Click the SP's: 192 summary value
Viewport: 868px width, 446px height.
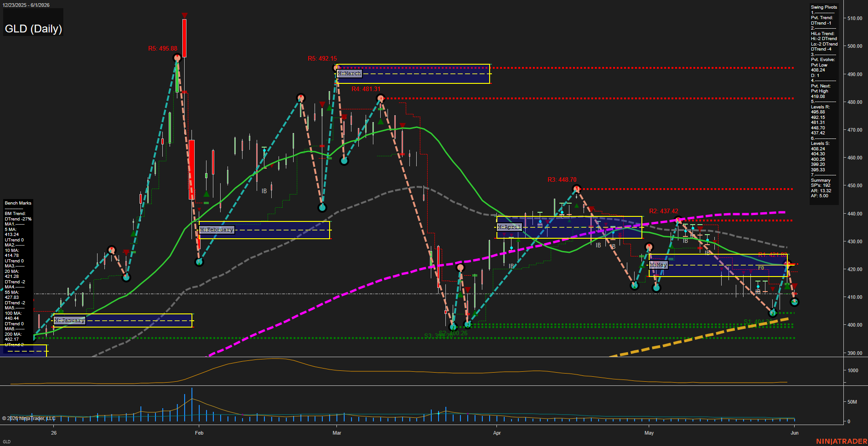tap(821, 185)
